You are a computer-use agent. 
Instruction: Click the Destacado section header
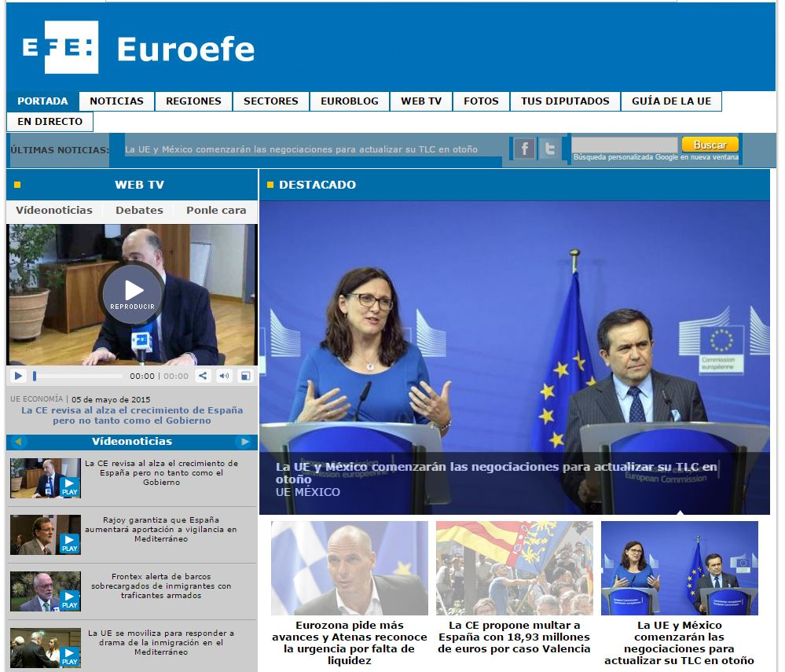coord(515,185)
